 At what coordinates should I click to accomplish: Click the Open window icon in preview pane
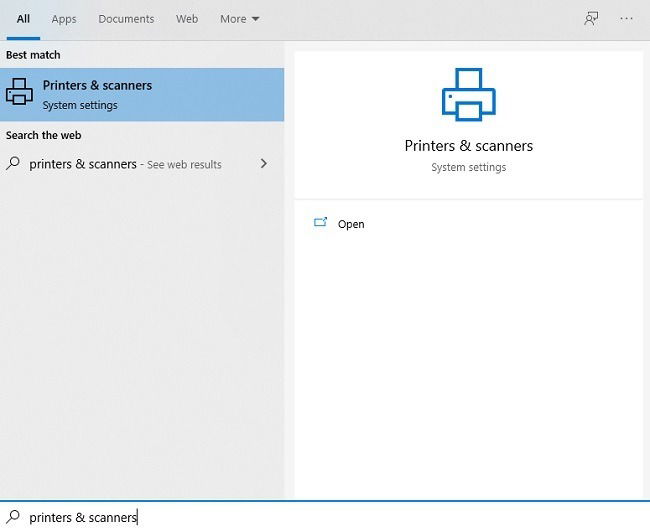(320, 223)
